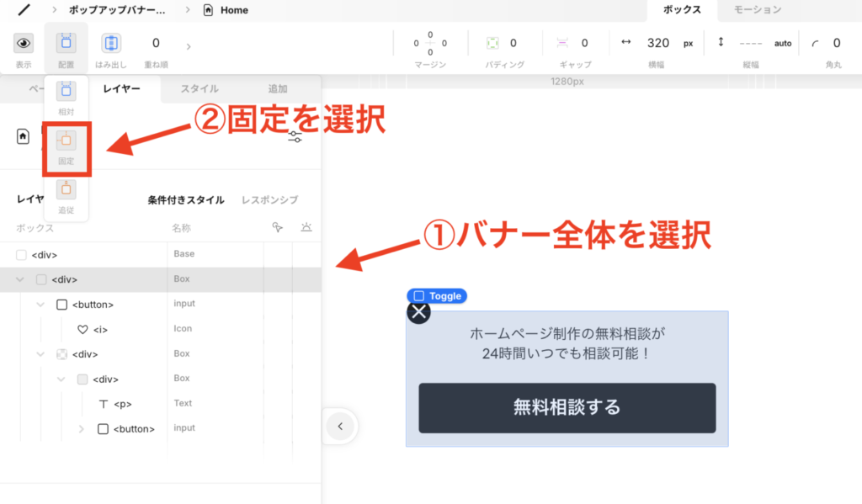Select the 追従 position option
The width and height of the screenshot is (862, 504).
(66, 197)
